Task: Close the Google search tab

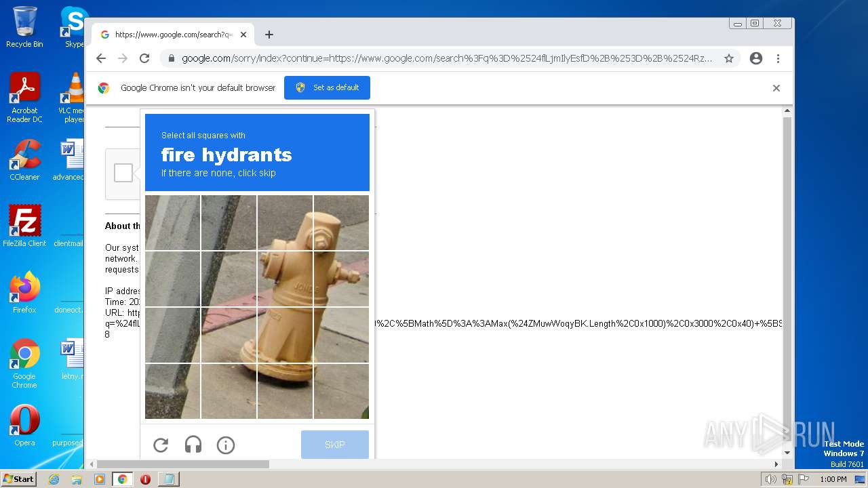Action: [243, 35]
